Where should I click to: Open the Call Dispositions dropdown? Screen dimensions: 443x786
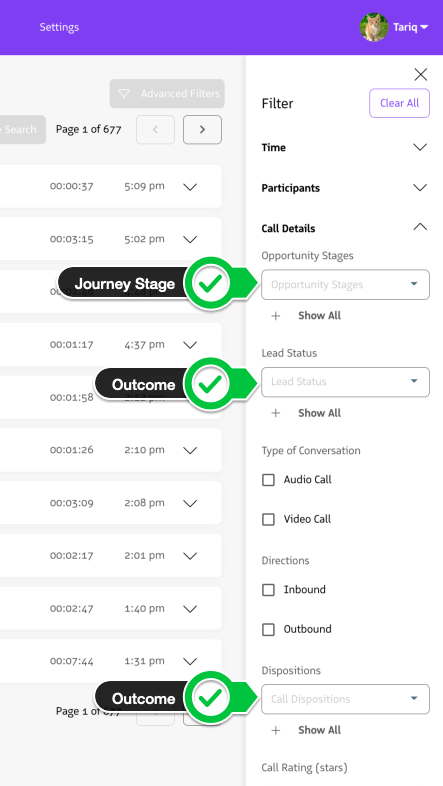345,699
